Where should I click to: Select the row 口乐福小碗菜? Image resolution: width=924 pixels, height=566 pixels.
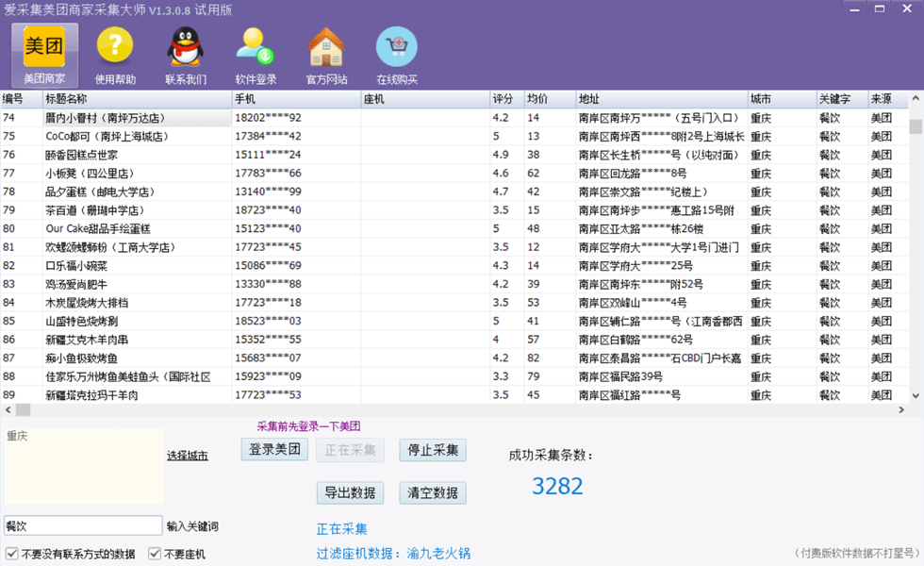(x=454, y=266)
